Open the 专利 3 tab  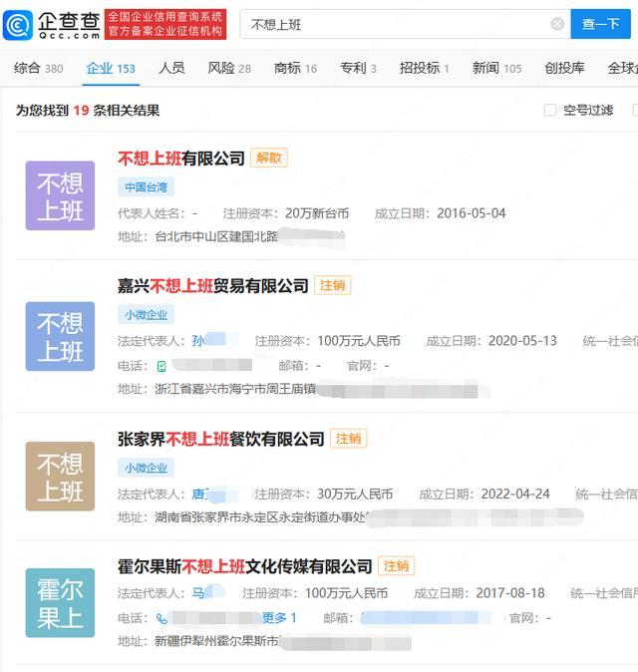pyautogui.click(x=358, y=68)
